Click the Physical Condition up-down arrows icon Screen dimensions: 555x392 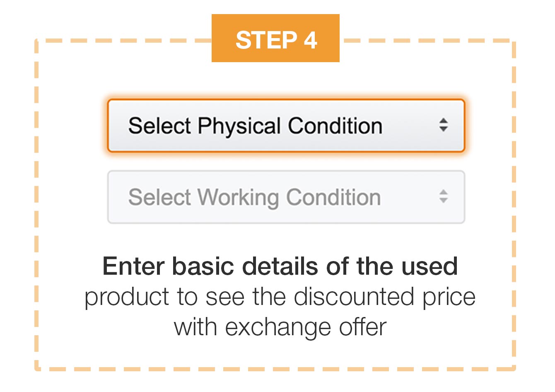pyautogui.click(x=444, y=125)
